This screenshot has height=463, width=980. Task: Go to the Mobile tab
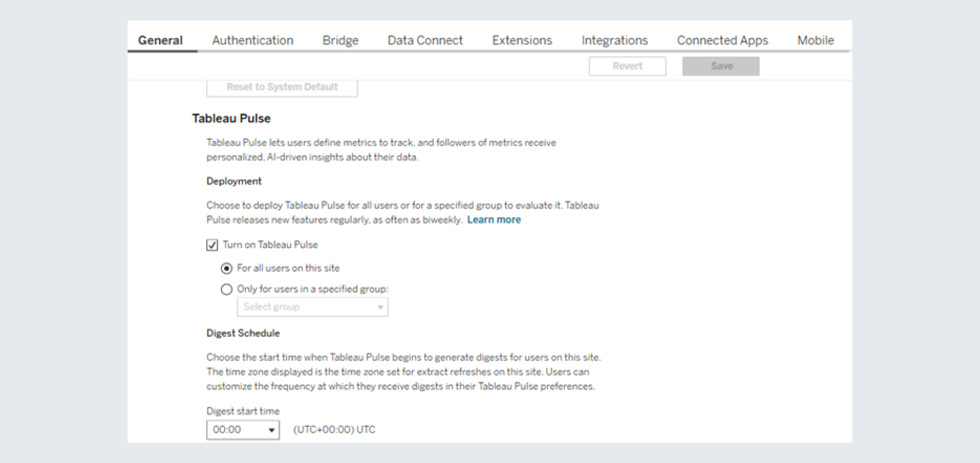tap(816, 40)
